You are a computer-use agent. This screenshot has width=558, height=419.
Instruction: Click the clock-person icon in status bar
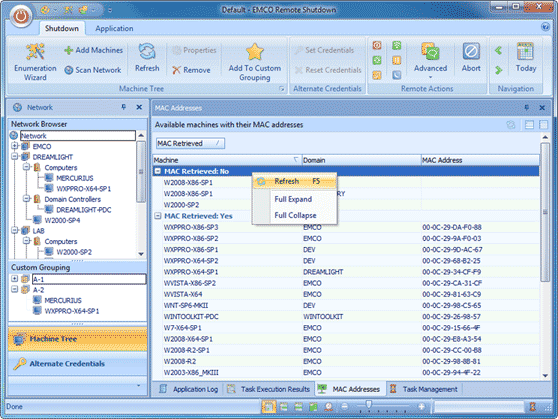tap(328, 407)
